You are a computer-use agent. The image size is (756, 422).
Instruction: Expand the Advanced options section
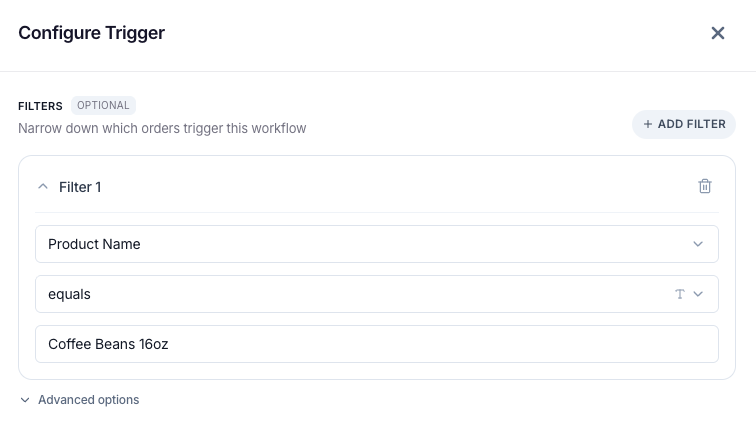click(80, 400)
